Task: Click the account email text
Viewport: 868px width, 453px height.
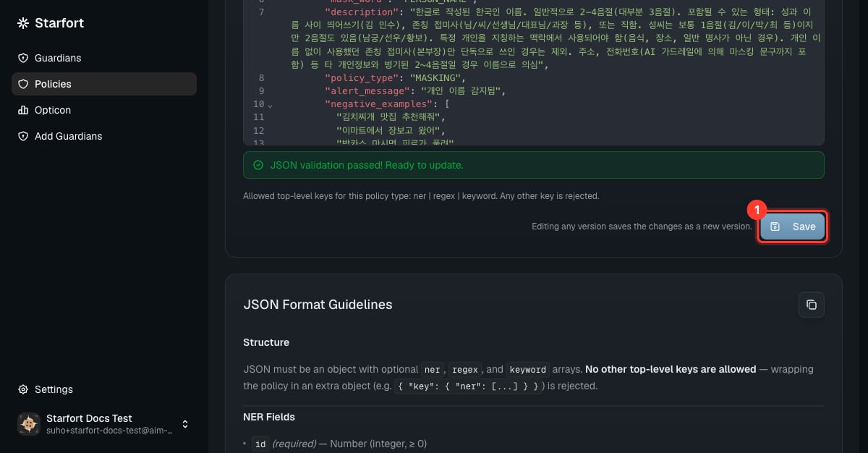Action: tap(109, 431)
